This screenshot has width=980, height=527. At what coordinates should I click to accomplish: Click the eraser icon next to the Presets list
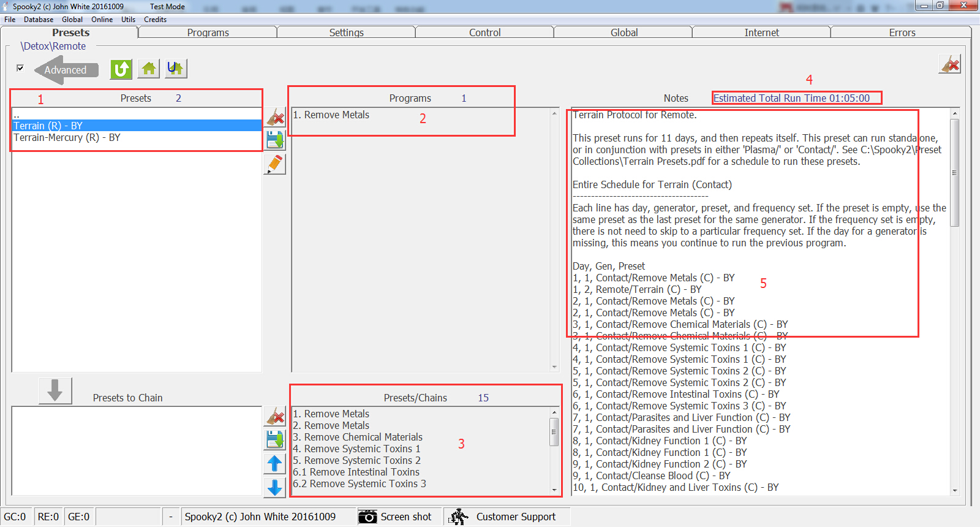[x=276, y=116]
